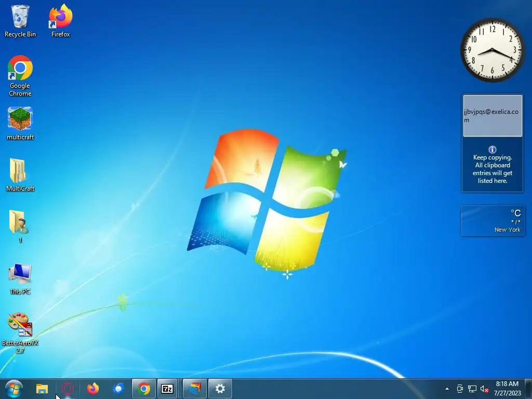Select the user folder named 1
The image size is (532, 399).
(x=20, y=227)
